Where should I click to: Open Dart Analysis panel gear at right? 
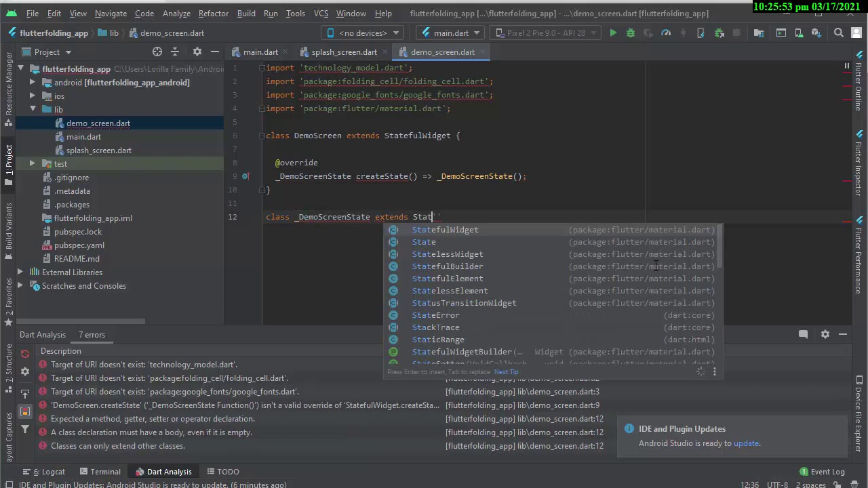coord(825,334)
